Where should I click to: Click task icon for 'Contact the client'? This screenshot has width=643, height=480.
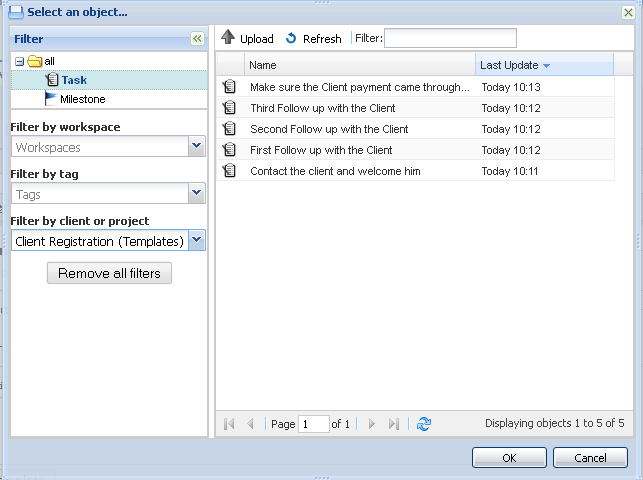pos(229,171)
